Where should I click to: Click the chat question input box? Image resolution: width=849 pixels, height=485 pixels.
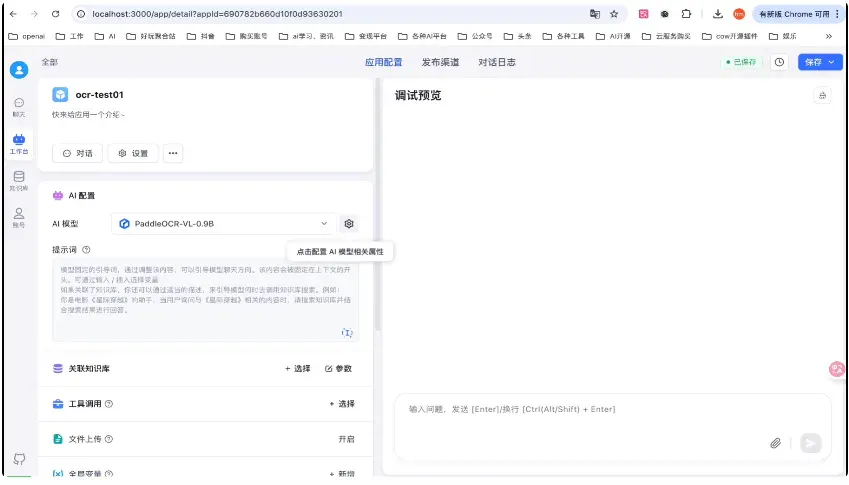click(613, 427)
